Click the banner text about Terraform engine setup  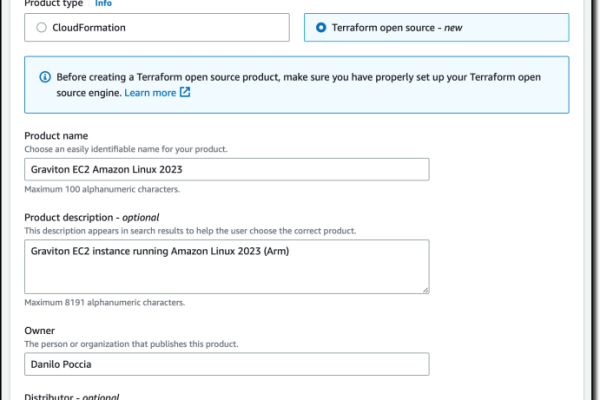[x=298, y=85]
